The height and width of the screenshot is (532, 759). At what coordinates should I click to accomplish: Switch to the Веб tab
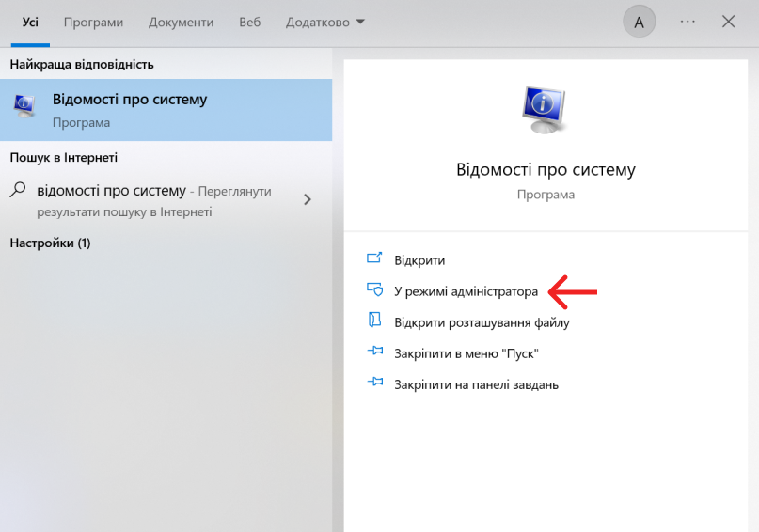coord(249,23)
